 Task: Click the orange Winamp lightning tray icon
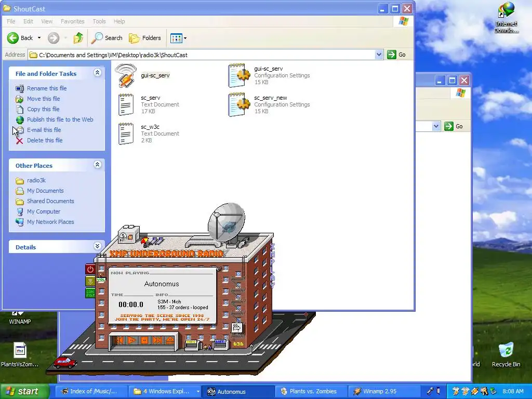point(475,391)
